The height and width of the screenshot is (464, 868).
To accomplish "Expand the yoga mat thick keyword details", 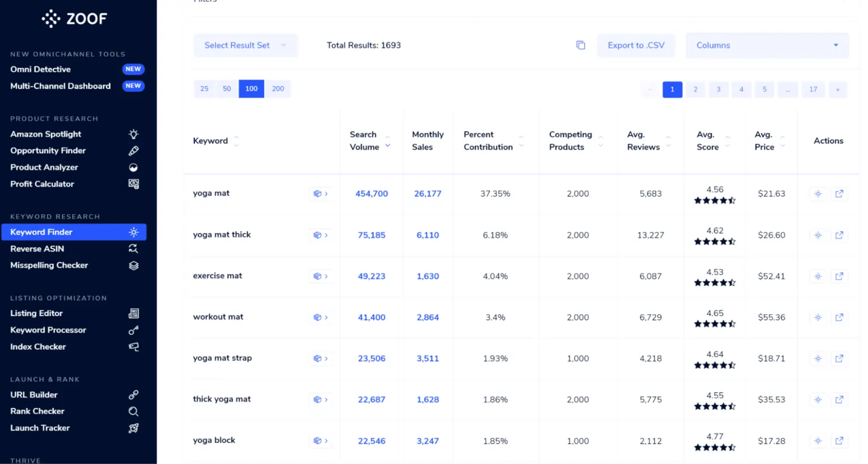I will click(x=321, y=235).
